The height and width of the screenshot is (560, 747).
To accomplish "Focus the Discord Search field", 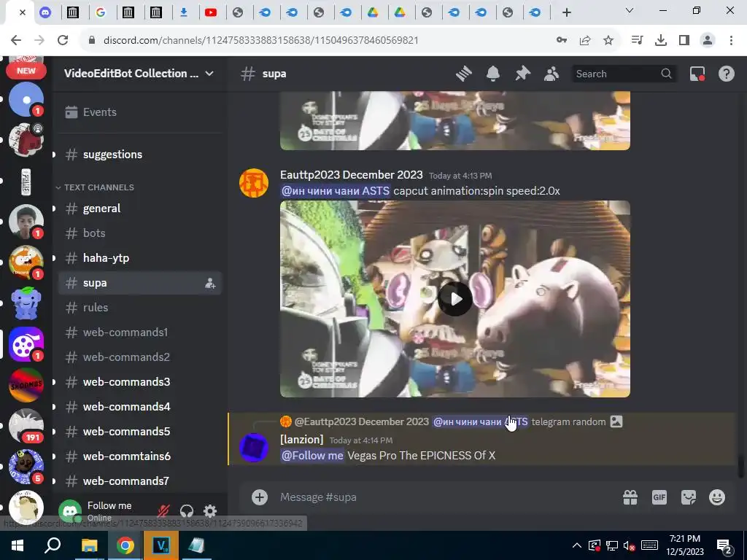I will pos(623,74).
